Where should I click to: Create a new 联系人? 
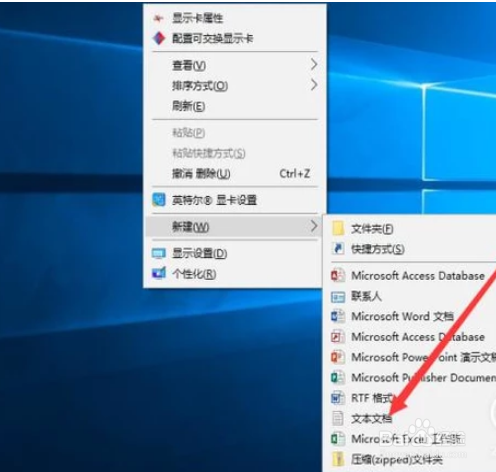pos(410,296)
